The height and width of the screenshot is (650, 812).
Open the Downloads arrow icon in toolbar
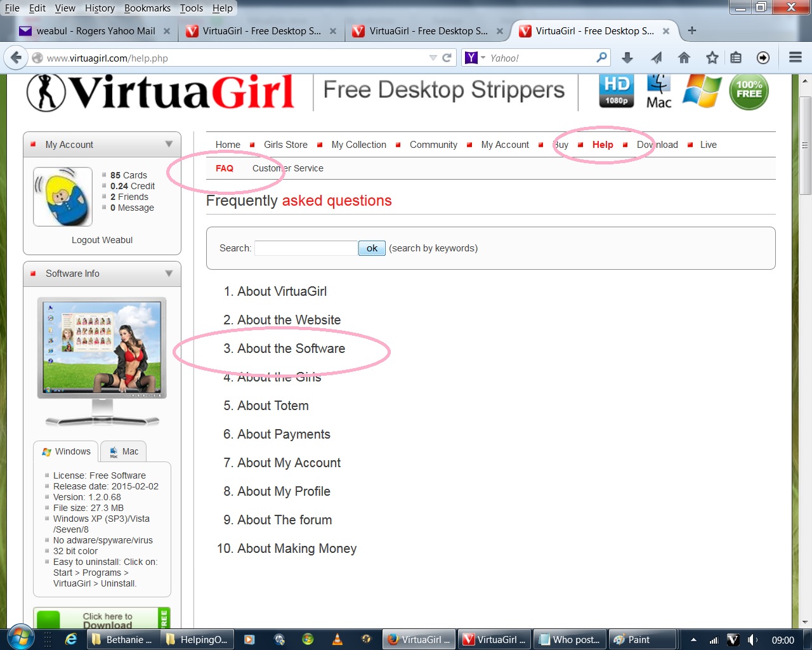pos(627,58)
